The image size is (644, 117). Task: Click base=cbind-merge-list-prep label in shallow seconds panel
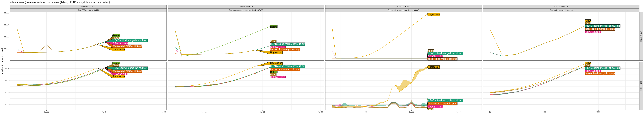coord(442,104)
